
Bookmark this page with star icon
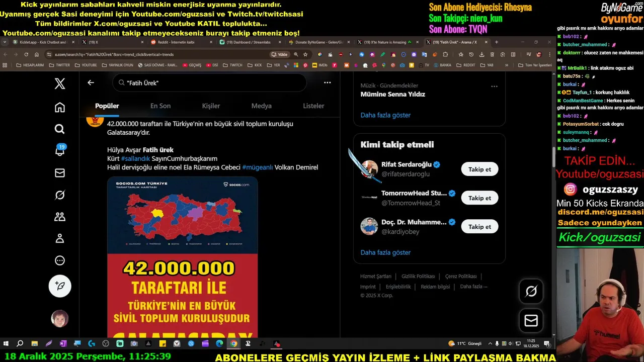[x=305, y=54]
